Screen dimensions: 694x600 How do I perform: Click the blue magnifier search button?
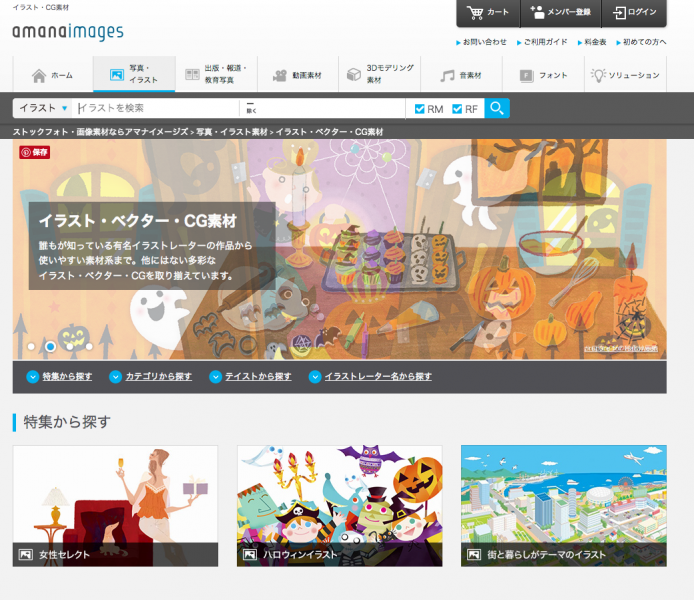(497, 108)
